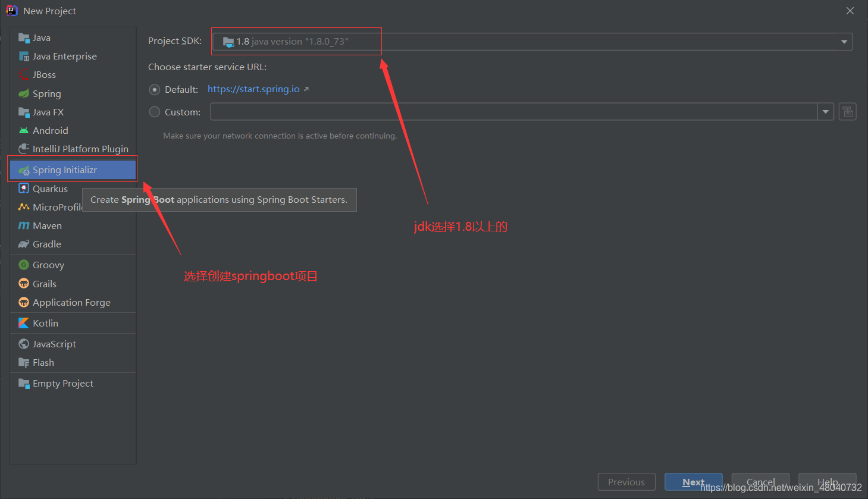This screenshot has width=868, height=499.
Task: Open the start.spring.io link
Action: (253, 89)
